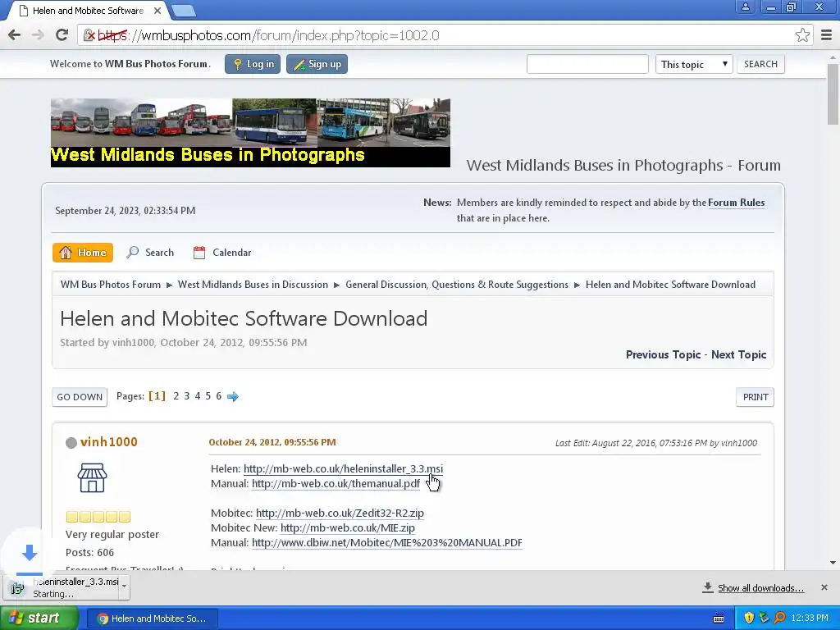Open the Chrome hamburger menu
Screen dimensions: 840x630
[827, 35]
